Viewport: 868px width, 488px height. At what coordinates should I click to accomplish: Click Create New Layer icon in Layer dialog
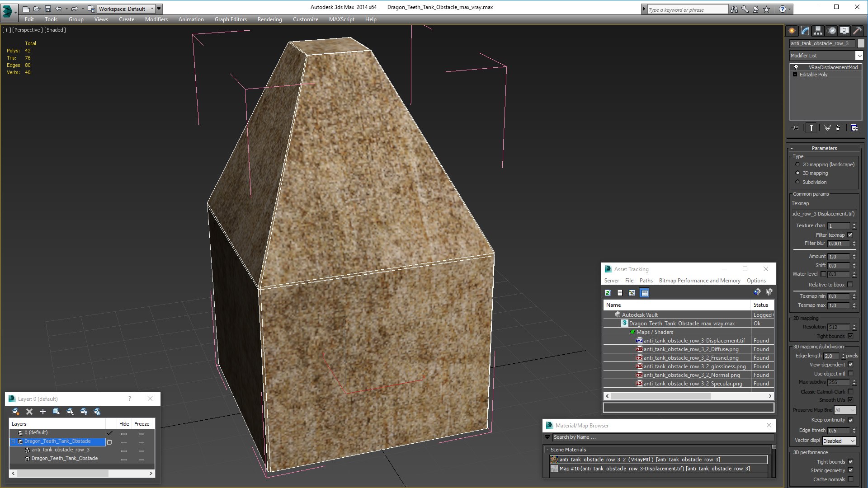pyautogui.click(x=16, y=412)
